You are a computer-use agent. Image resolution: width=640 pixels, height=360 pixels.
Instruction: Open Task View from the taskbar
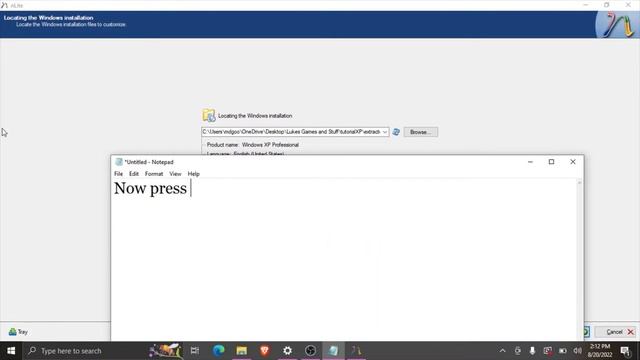point(195,351)
